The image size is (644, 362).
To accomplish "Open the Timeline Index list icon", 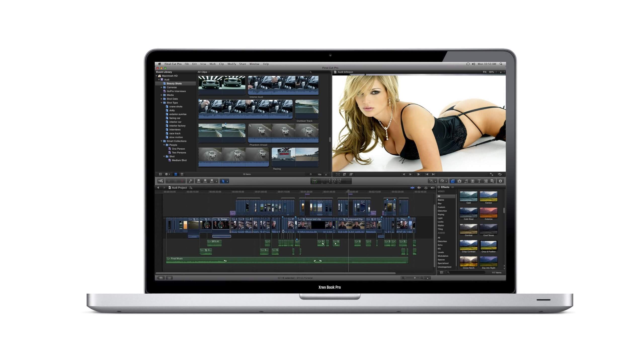I will (169, 278).
